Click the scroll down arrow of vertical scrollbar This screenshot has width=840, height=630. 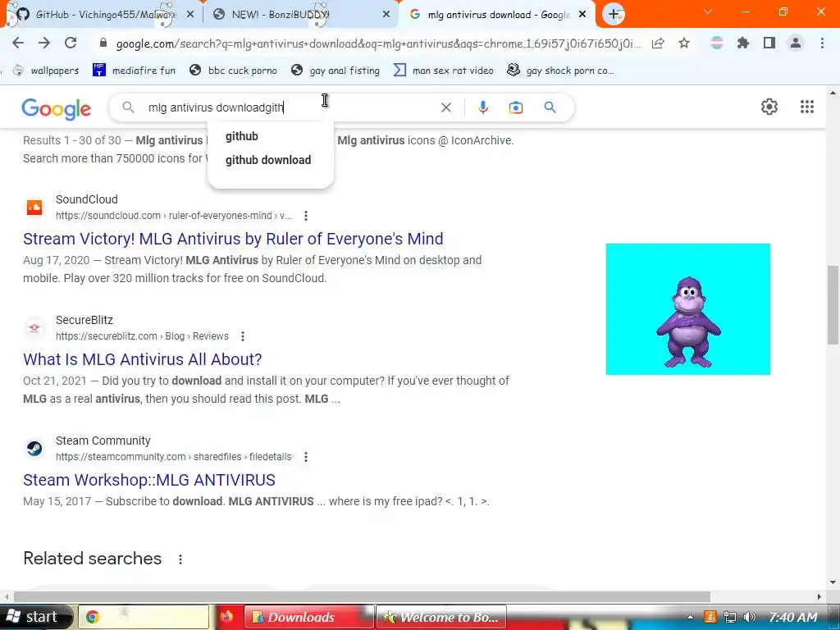coord(833,582)
